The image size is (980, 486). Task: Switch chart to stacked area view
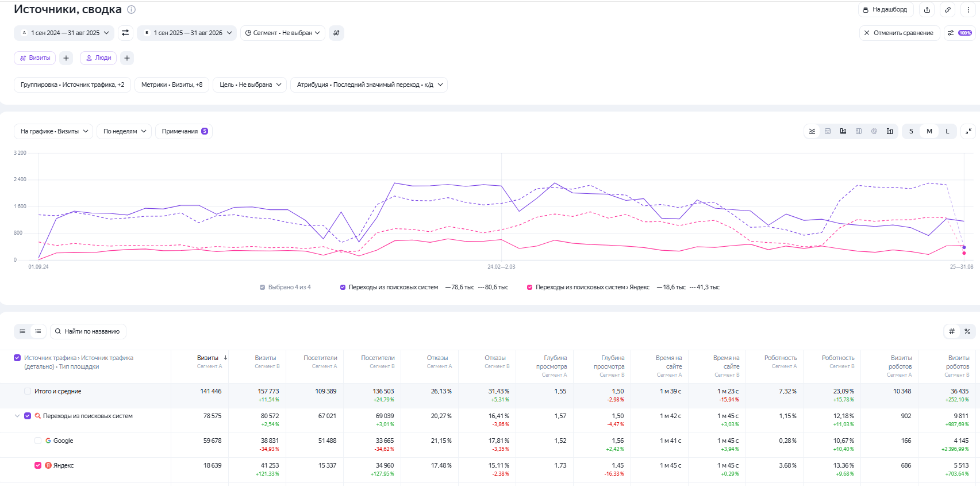pyautogui.click(x=828, y=131)
